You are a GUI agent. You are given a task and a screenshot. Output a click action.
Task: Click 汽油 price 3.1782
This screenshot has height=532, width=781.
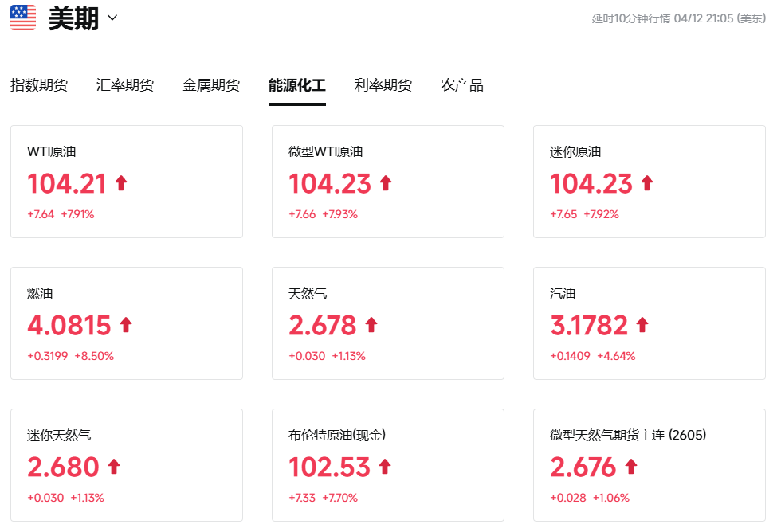589,326
